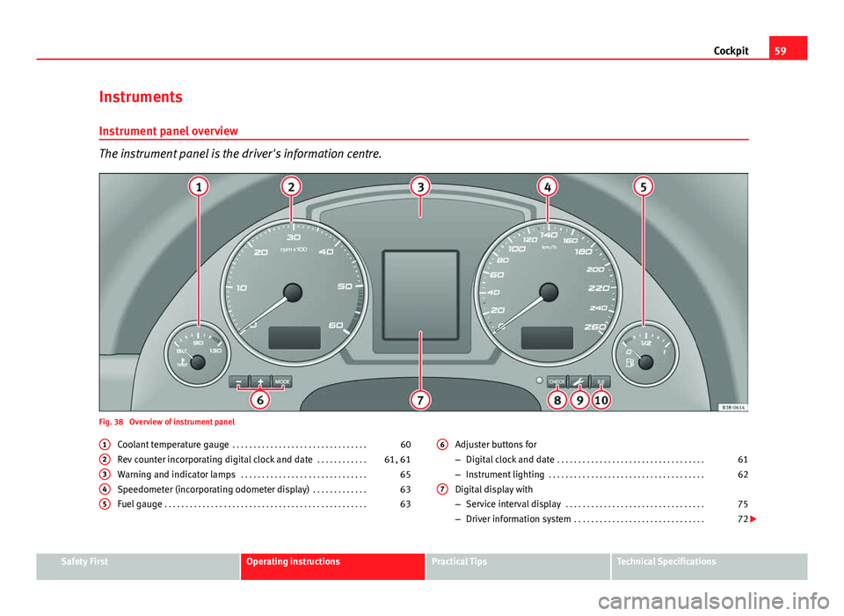Click the "Instrument lighting" sub-entry
The width and height of the screenshot is (844, 616).
click(505, 475)
